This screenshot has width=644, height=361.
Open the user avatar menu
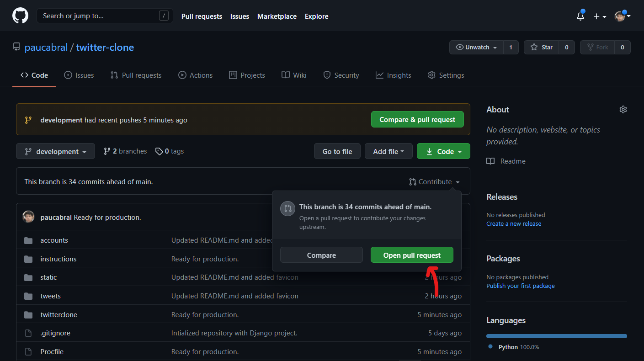(623, 16)
